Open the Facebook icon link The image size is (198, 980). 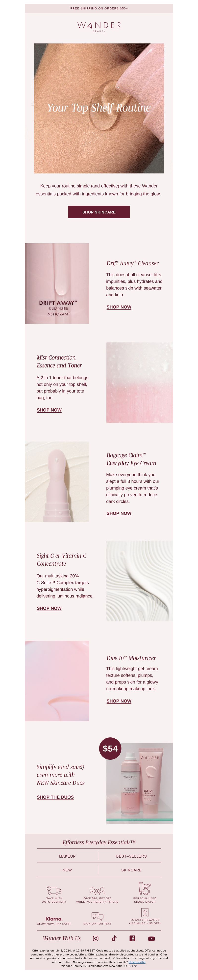(132, 939)
